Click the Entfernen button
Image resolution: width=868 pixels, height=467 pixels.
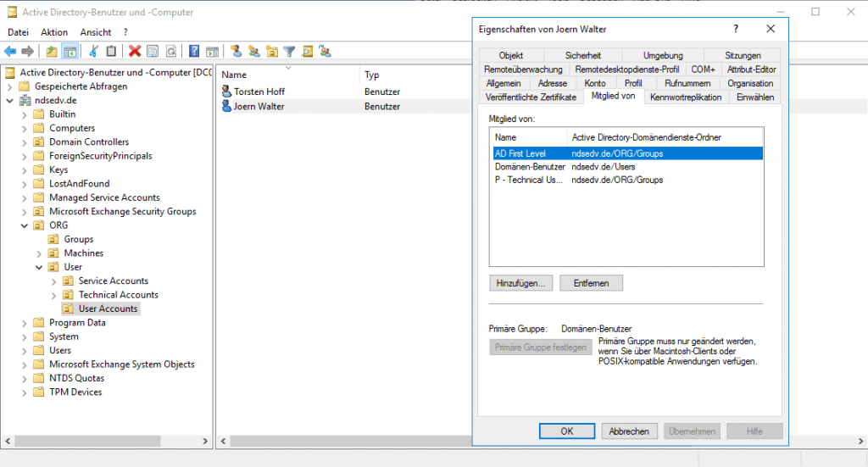tap(591, 282)
